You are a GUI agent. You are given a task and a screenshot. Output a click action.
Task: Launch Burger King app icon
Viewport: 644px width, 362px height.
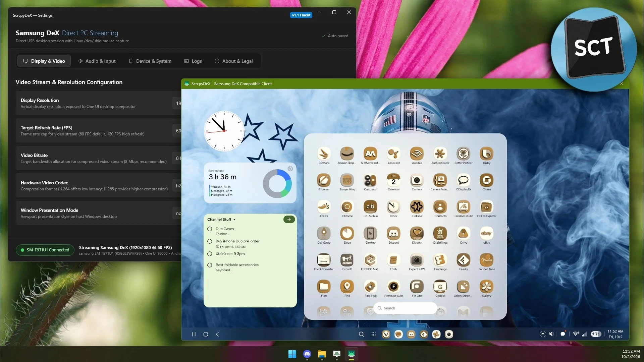(x=347, y=180)
